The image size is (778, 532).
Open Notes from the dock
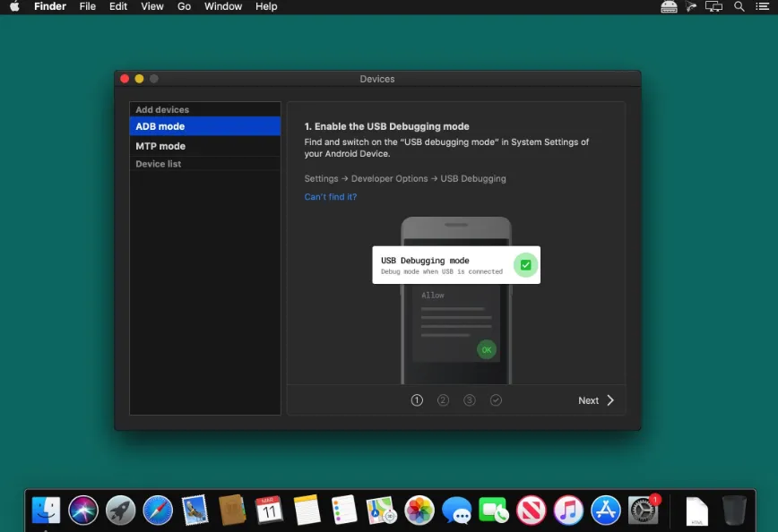[307, 510]
